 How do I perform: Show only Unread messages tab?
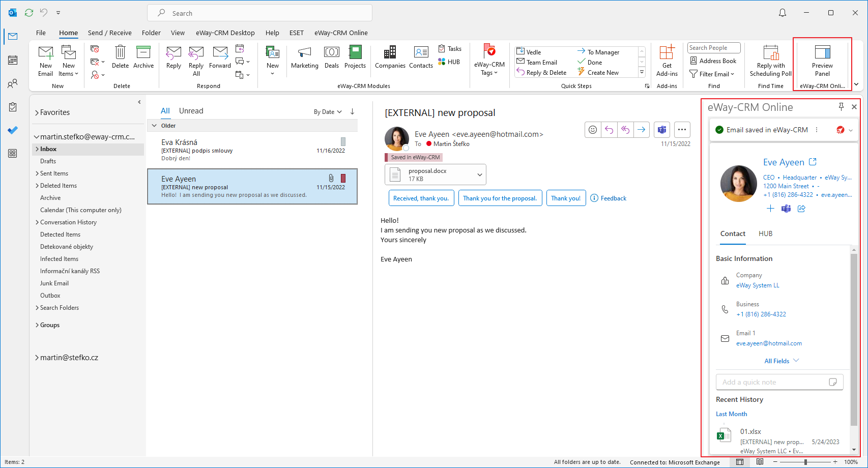[191, 111]
